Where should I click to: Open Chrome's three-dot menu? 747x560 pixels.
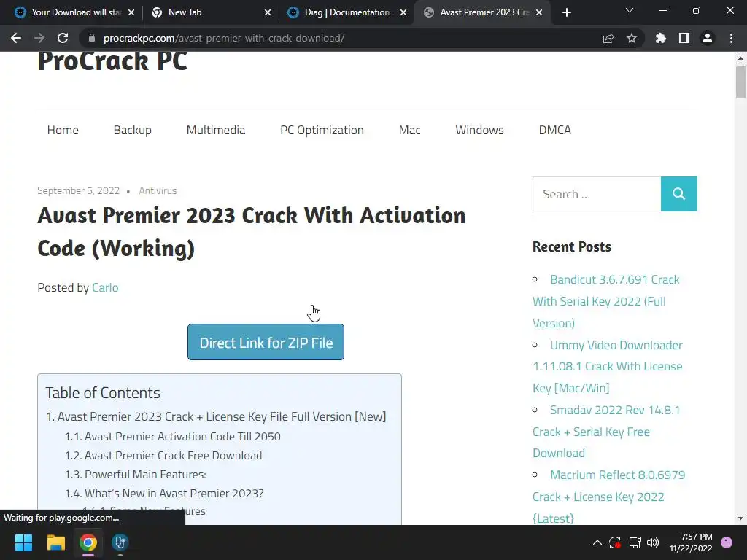coord(731,38)
